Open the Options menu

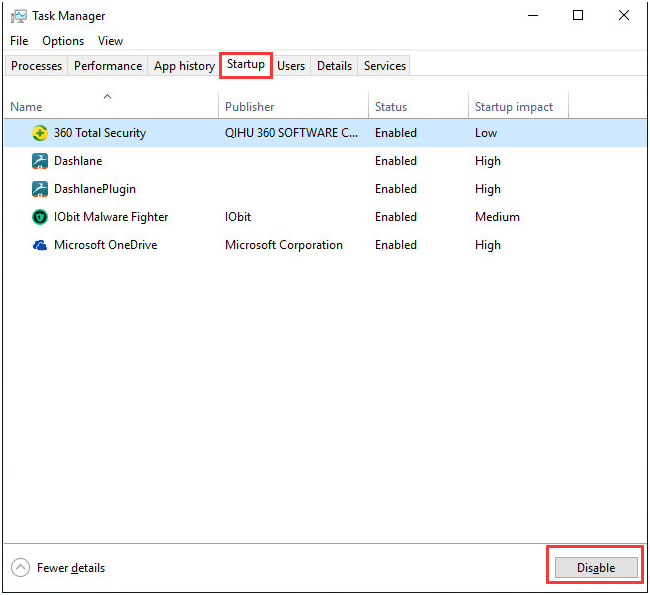click(63, 41)
